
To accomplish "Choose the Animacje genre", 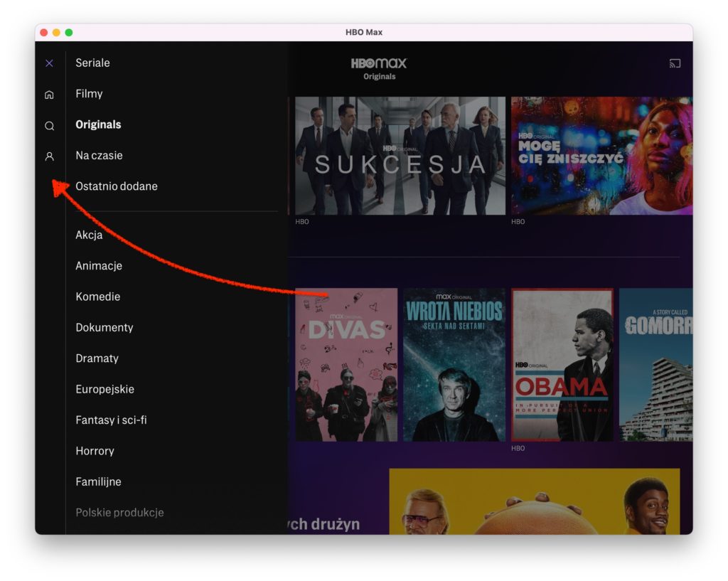I will [x=99, y=266].
